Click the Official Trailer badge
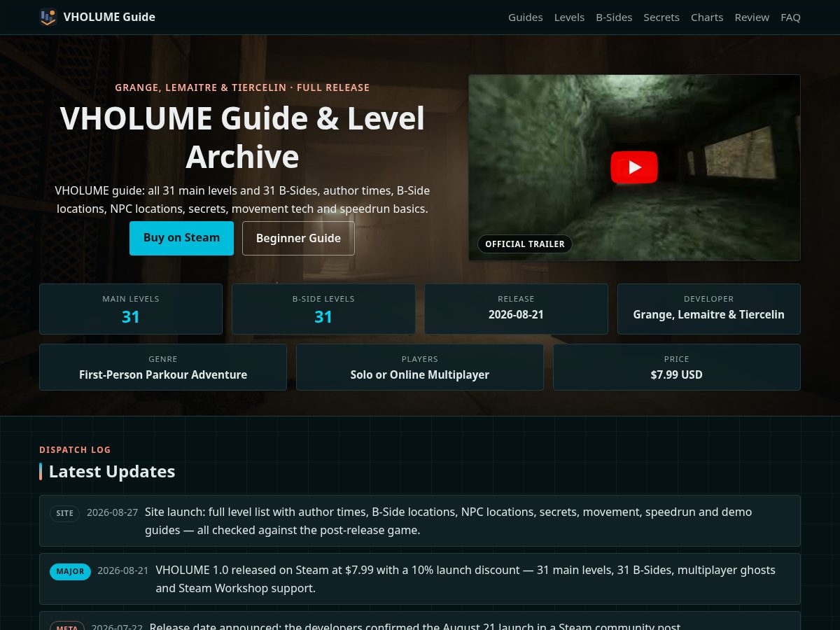The image size is (840, 630). pos(525,244)
